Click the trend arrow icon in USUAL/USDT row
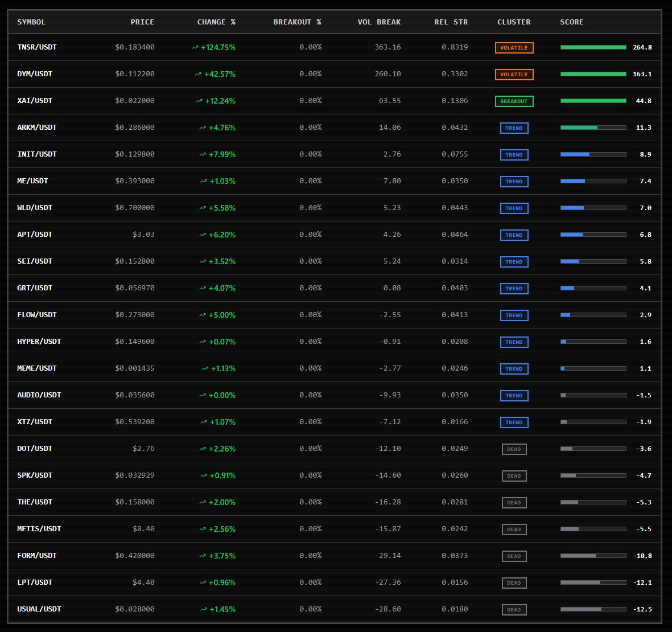 click(204, 609)
